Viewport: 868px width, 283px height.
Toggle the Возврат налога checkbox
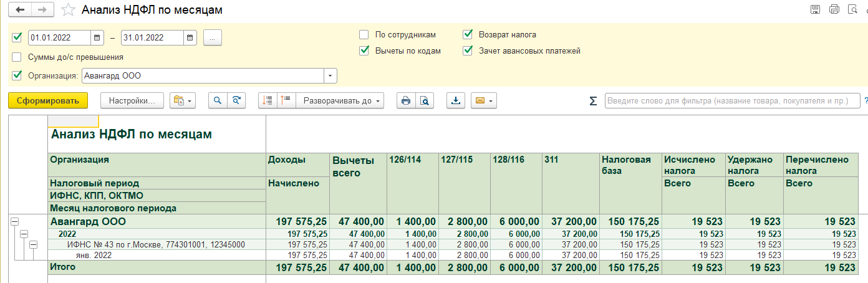tap(468, 35)
